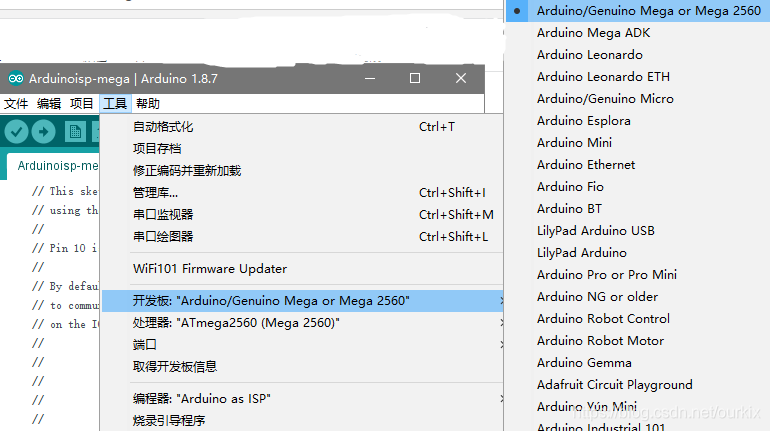This screenshot has width=770, height=431.
Task: Expand 编程器 Arduino as ISP submenu
Action: 302,399
